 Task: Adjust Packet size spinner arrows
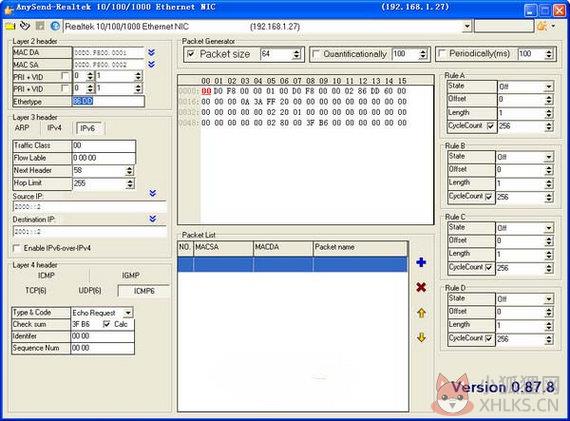click(x=296, y=54)
